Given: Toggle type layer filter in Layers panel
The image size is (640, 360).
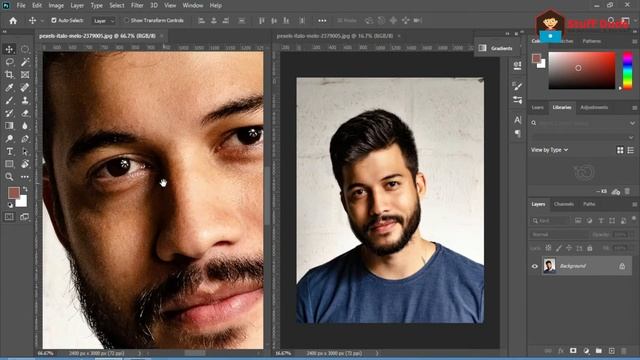Looking at the screenshot, I should 600,220.
